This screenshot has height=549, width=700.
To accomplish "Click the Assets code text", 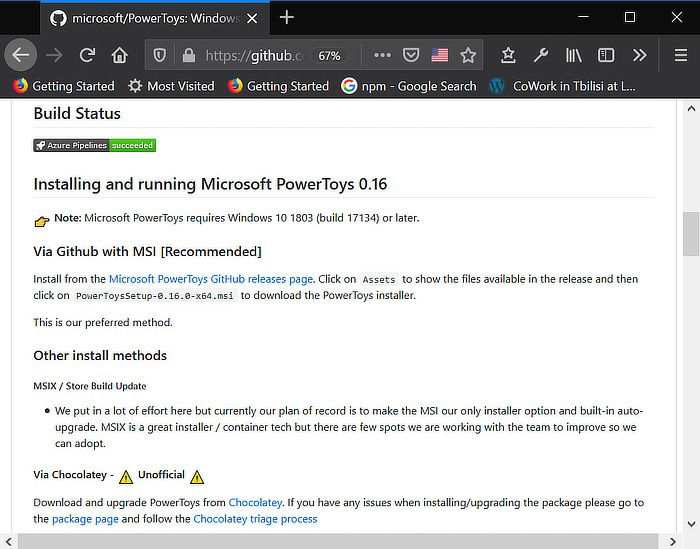I will click(x=379, y=280).
